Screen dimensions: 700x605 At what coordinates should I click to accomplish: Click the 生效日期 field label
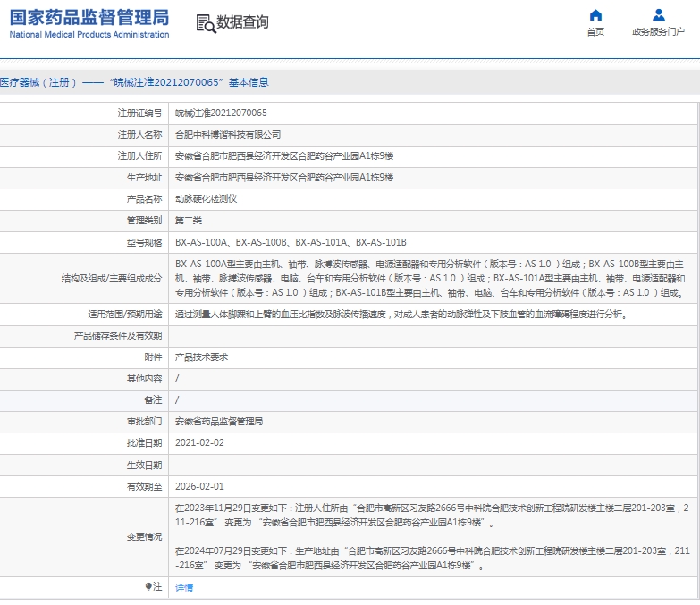[144, 465]
